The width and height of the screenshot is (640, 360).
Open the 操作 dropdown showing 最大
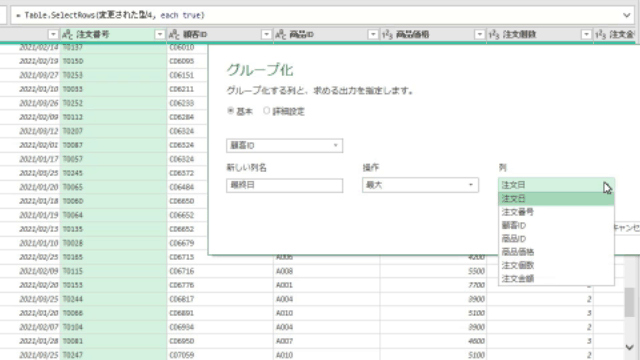click(x=420, y=185)
